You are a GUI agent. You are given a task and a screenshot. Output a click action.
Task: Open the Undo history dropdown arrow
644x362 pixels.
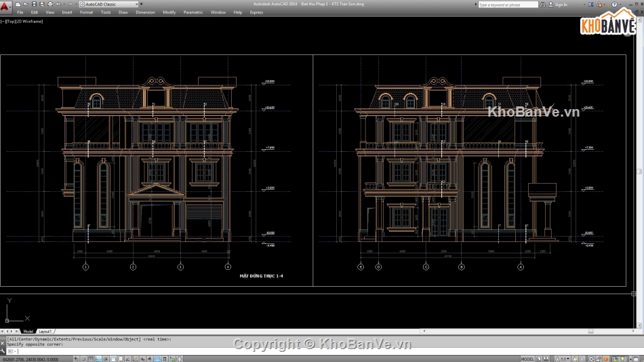(64, 4)
